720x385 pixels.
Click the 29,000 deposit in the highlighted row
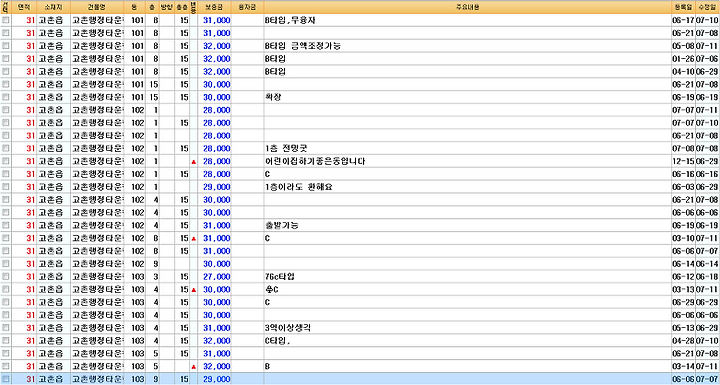pyautogui.click(x=217, y=379)
